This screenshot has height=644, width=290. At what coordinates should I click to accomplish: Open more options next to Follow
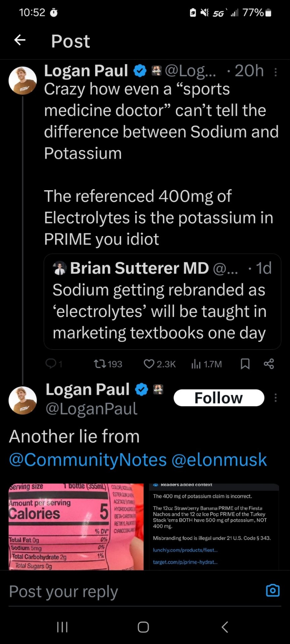(276, 398)
